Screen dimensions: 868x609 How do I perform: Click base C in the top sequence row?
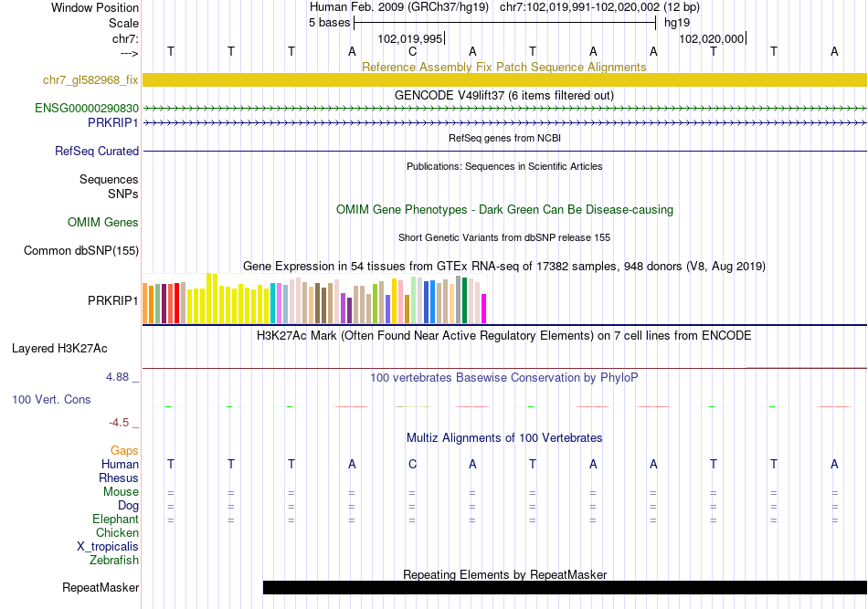click(412, 52)
